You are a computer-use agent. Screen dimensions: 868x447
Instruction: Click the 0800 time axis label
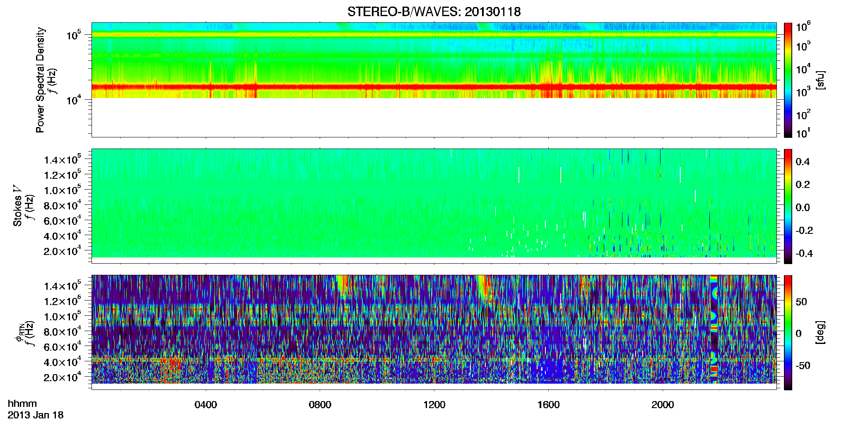point(320,405)
